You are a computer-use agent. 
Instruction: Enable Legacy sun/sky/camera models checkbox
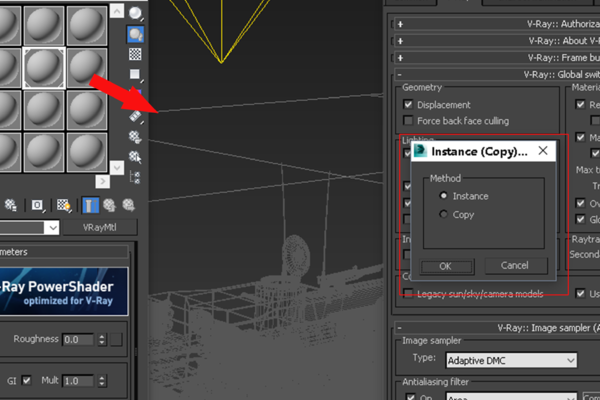(x=408, y=293)
